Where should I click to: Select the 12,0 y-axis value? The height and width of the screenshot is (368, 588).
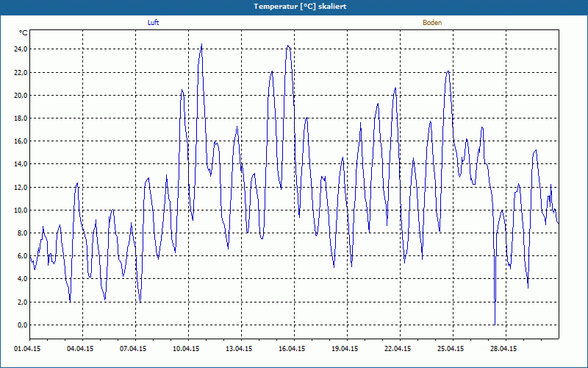tap(21, 188)
